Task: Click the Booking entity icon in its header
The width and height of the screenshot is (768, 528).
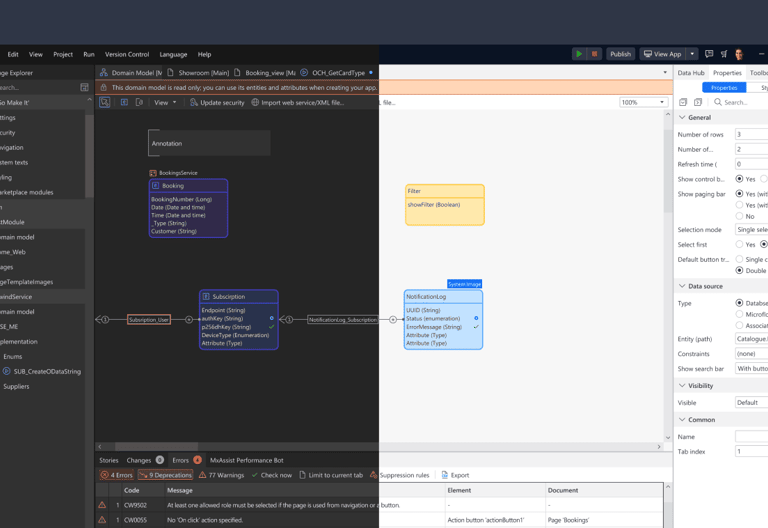Action: (x=156, y=186)
